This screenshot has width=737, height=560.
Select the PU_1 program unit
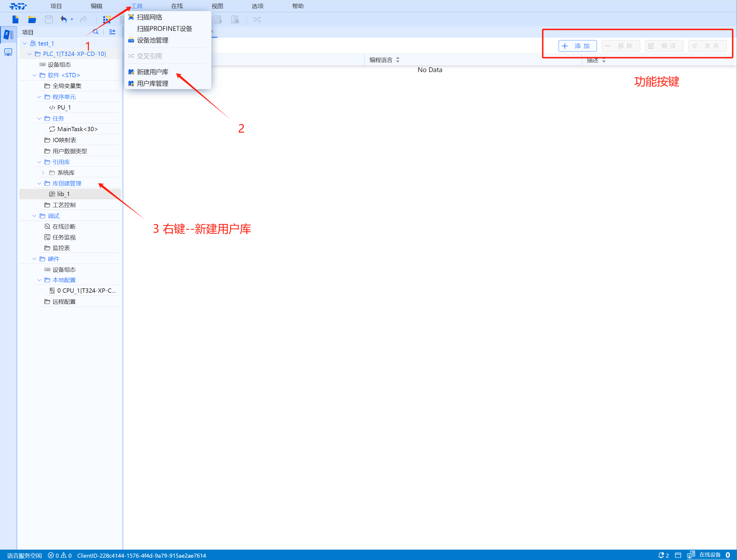tap(64, 107)
